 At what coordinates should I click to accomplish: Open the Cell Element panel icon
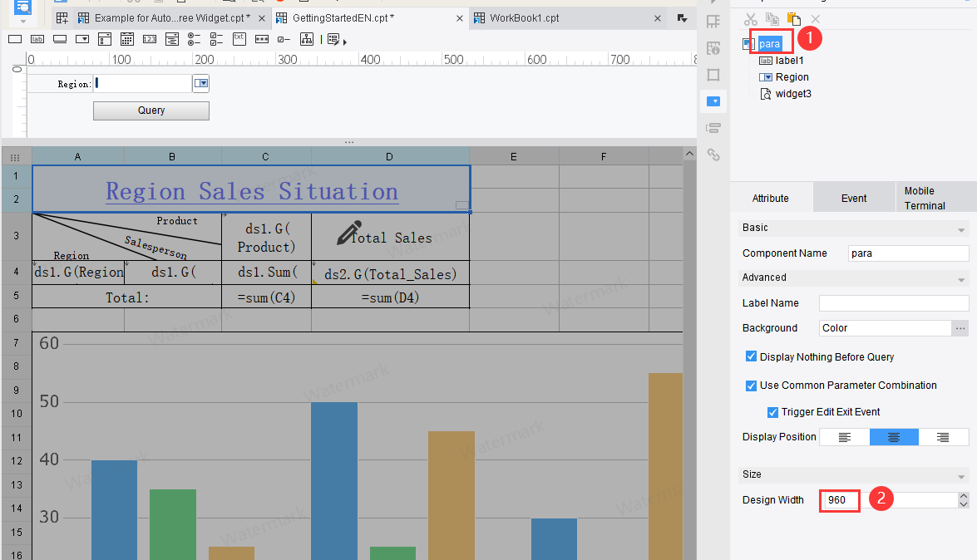[713, 22]
